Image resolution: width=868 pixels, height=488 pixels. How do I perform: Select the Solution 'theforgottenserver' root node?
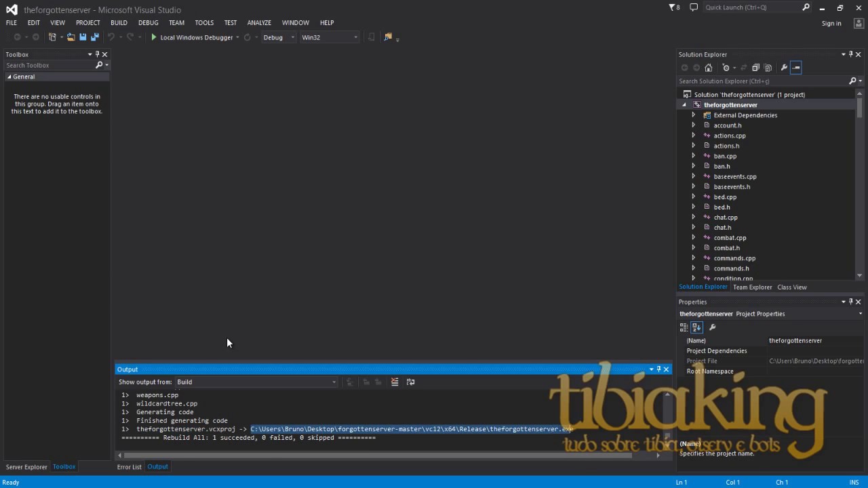tap(749, 95)
